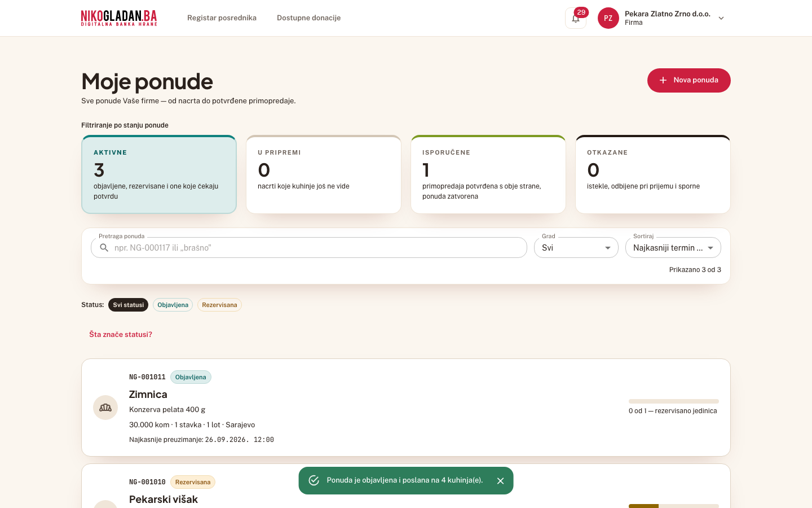This screenshot has height=508, width=812.
Task: Click offer ID NG-001010
Action: point(147,482)
